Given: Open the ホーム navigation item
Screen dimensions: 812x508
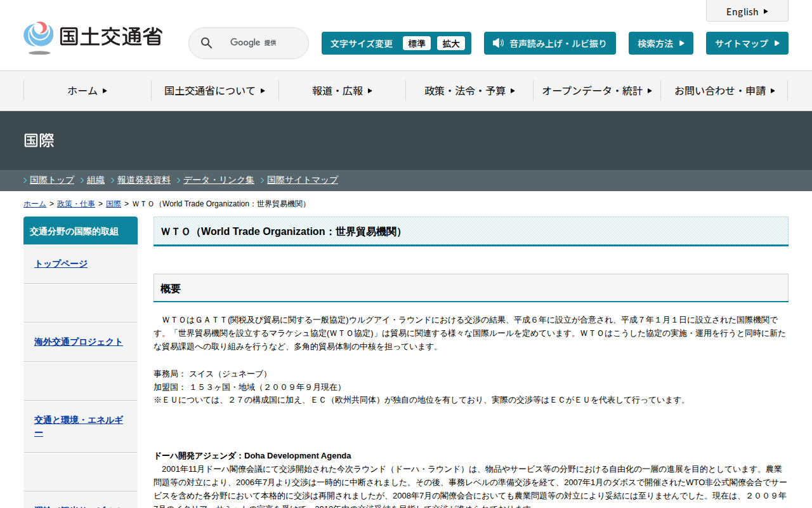Looking at the screenshot, I should click(x=88, y=91).
